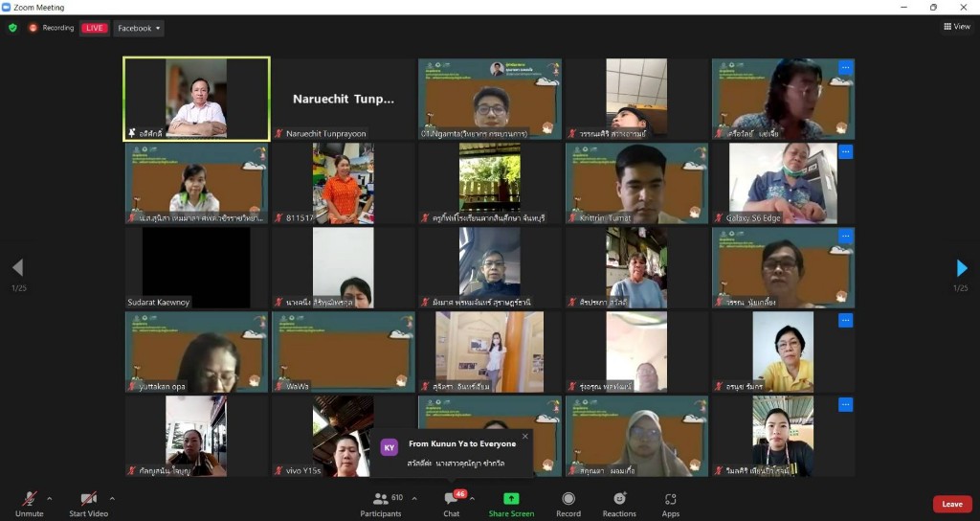
Task: Go to next page of video gallery
Action: point(962,268)
